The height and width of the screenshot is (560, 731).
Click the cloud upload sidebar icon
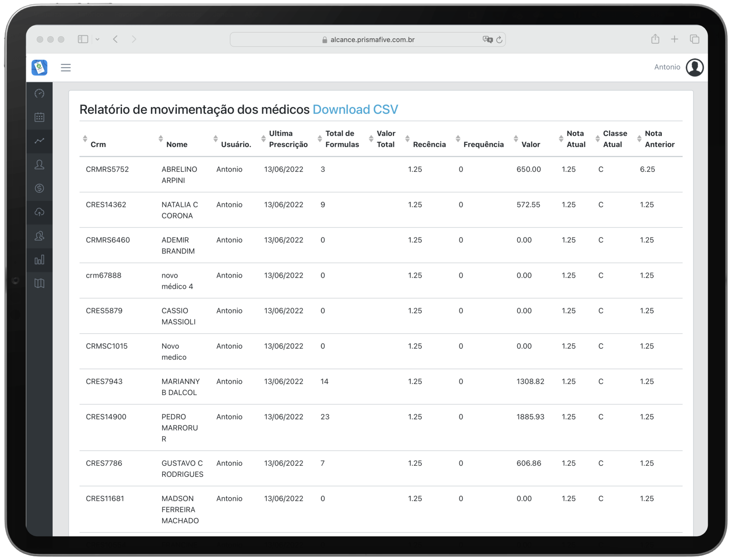coord(39,212)
